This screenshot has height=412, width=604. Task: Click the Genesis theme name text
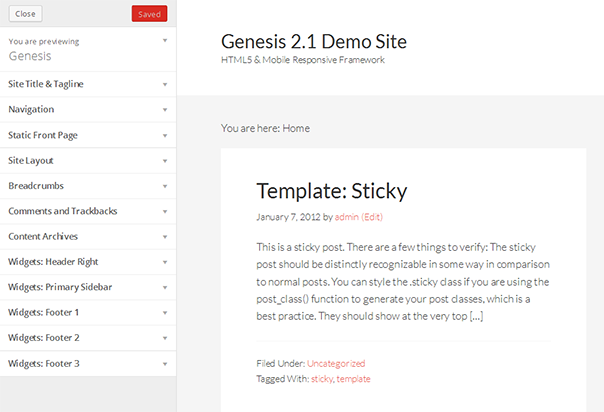(30, 56)
